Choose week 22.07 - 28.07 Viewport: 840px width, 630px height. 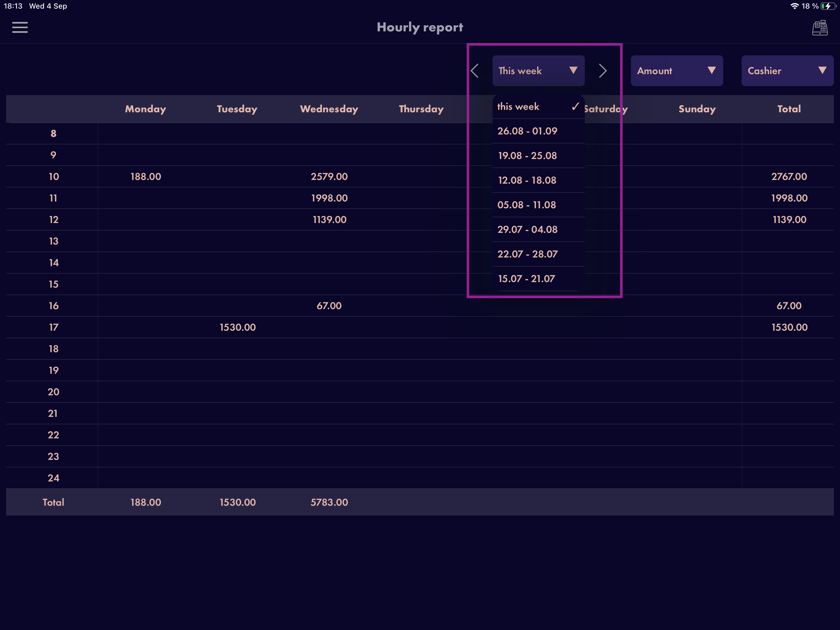538,254
